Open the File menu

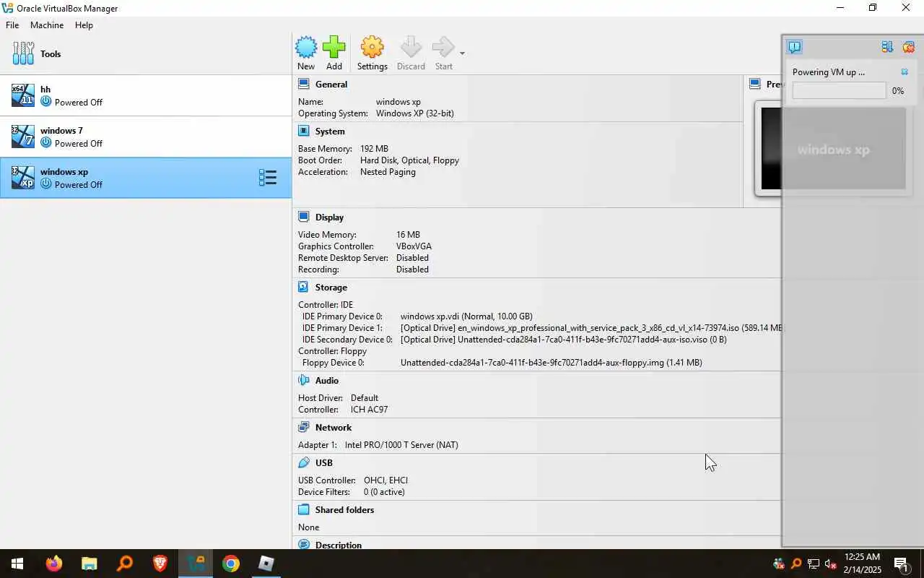click(x=12, y=25)
